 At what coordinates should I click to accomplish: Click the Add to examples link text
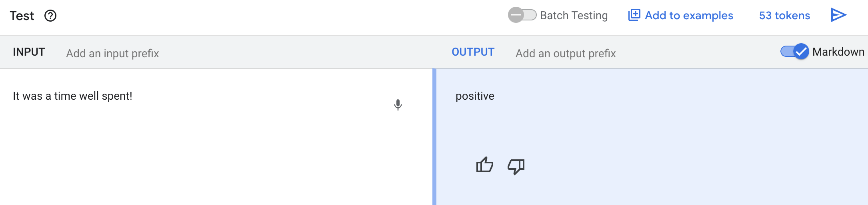point(689,16)
